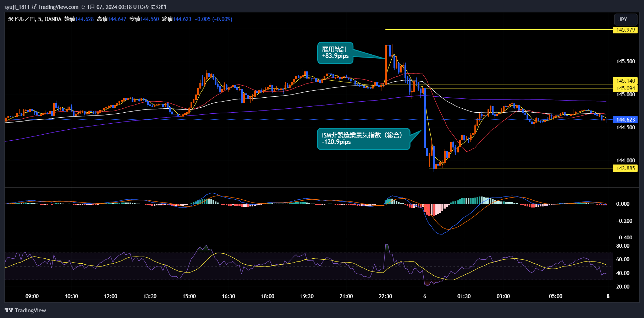
Task: Click the 22:30 time axis label
Action: coord(385,296)
